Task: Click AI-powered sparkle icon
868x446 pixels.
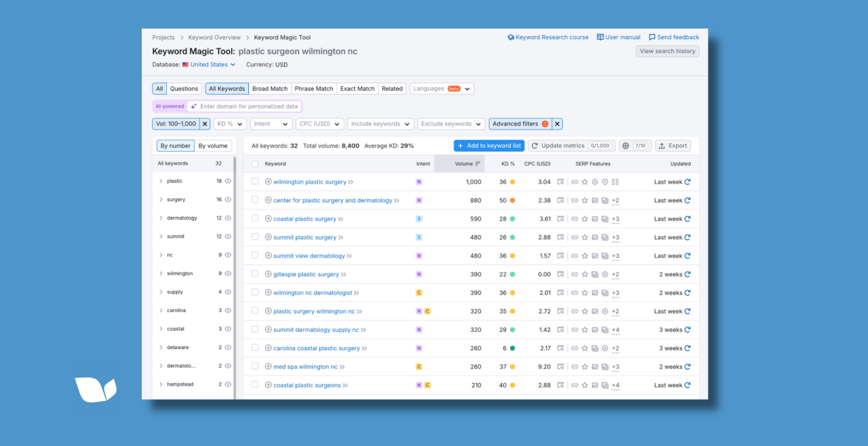Action: [194, 106]
